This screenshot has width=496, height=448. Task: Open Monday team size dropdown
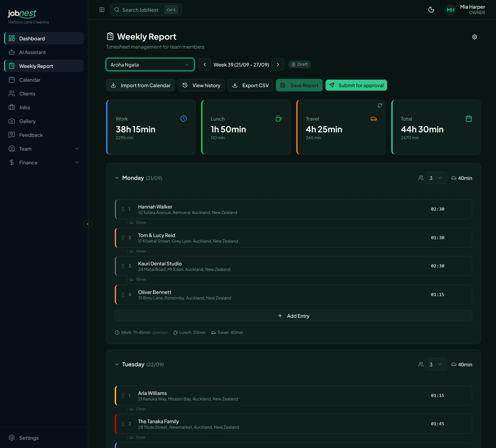point(436,178)
